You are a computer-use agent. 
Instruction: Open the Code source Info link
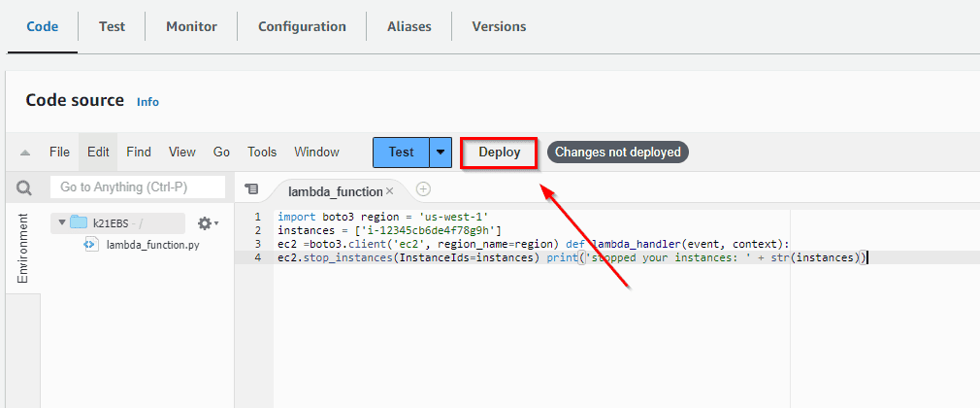[147, 102]
